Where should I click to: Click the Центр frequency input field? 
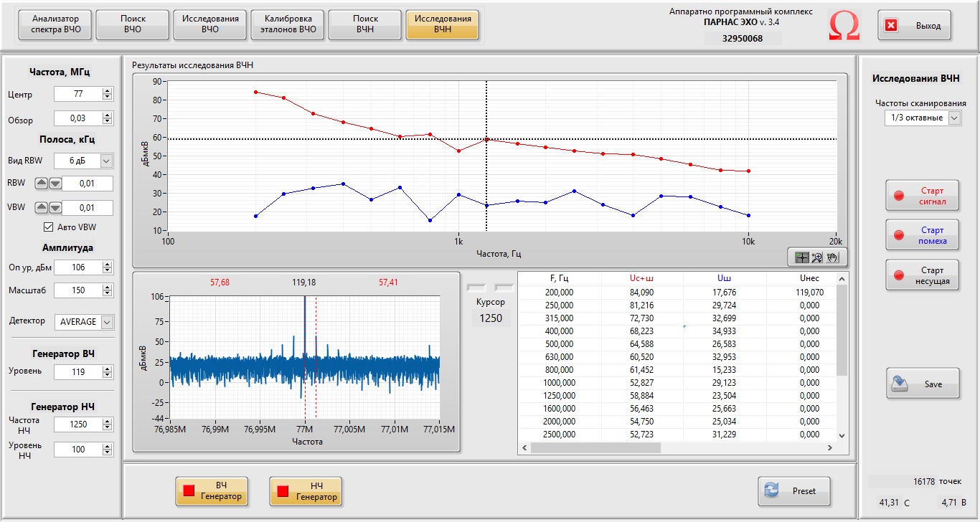tap(78, 94)
